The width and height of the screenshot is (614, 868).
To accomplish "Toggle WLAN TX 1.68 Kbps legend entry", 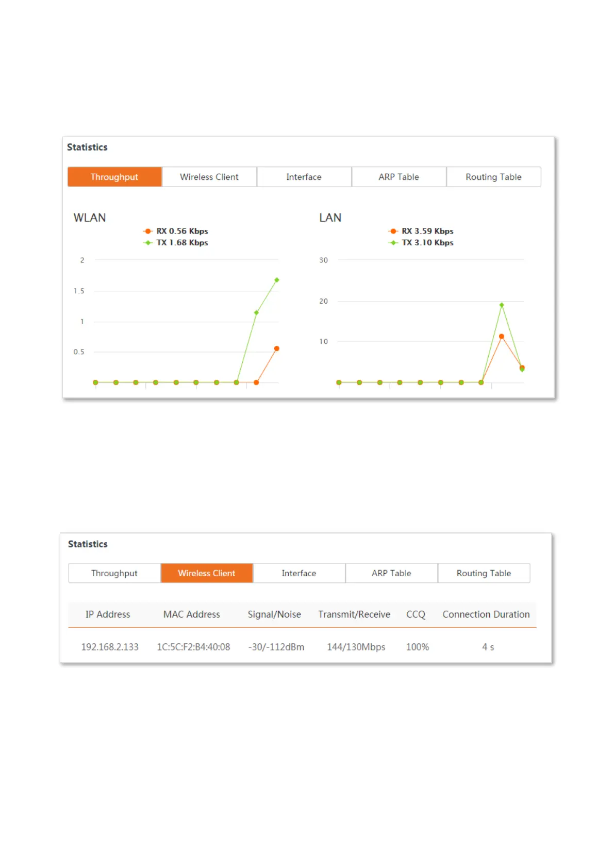I will pos(176,243).
